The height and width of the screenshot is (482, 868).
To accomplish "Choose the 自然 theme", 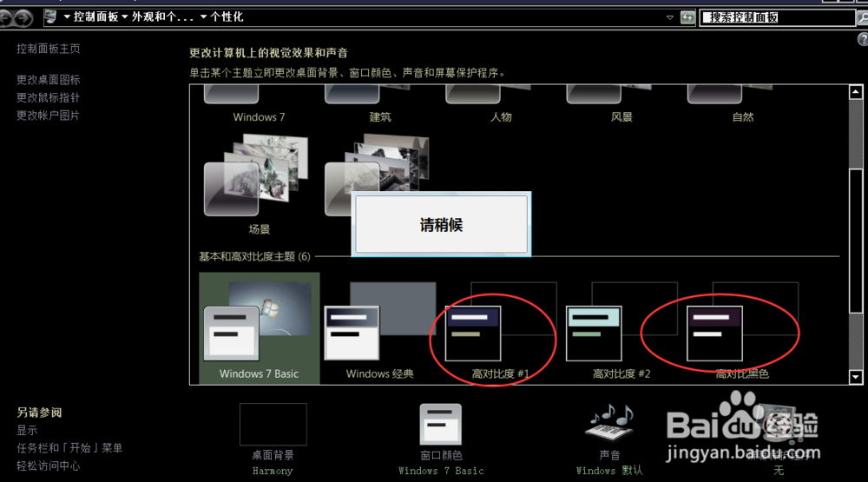I will coord(742,105).
